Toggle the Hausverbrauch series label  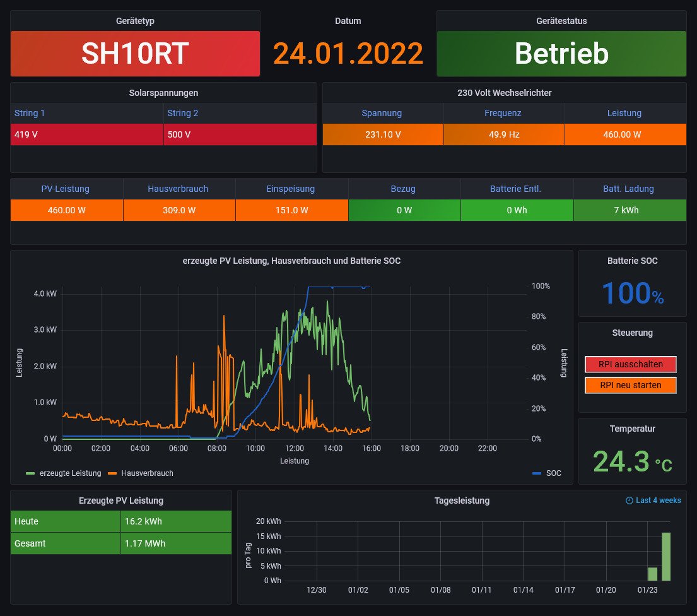pyautogui.click(x=147, y=473)
